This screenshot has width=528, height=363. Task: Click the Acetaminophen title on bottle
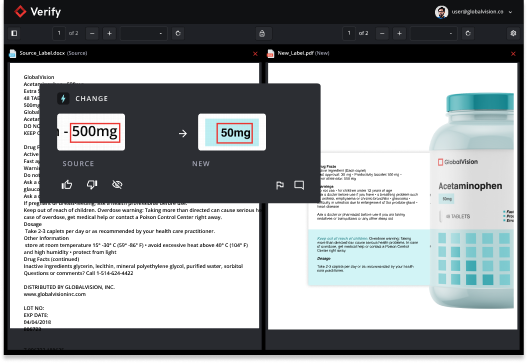(470, 186)
